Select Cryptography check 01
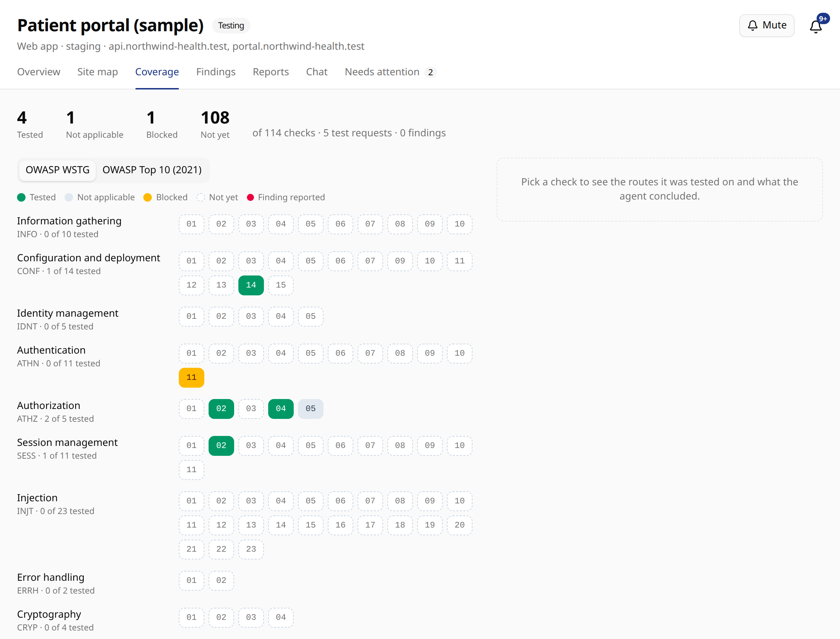Screen dimensions: 840x639 192,618
